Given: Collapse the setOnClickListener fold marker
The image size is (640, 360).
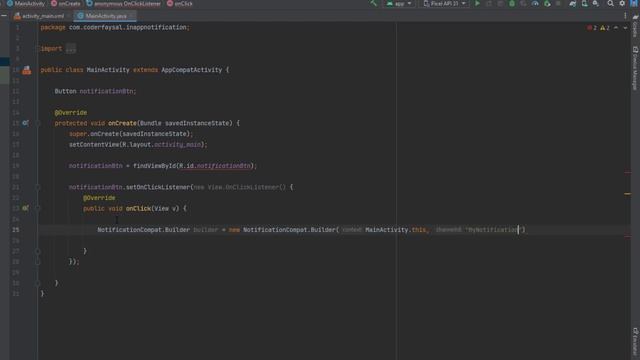Looking at the screenshot, I should [x=37, y=187].
